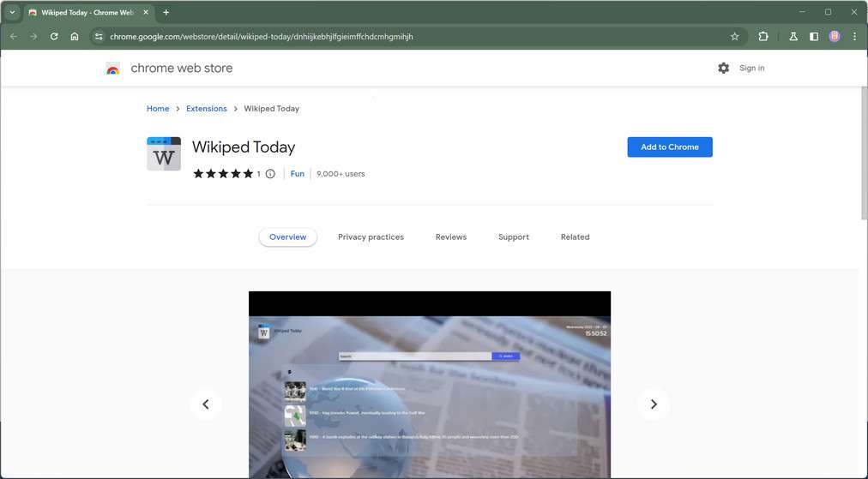Click the Chrome Web Store rainbow logo
Viewport: 868px width, 479px height.
tap(113, 69)
